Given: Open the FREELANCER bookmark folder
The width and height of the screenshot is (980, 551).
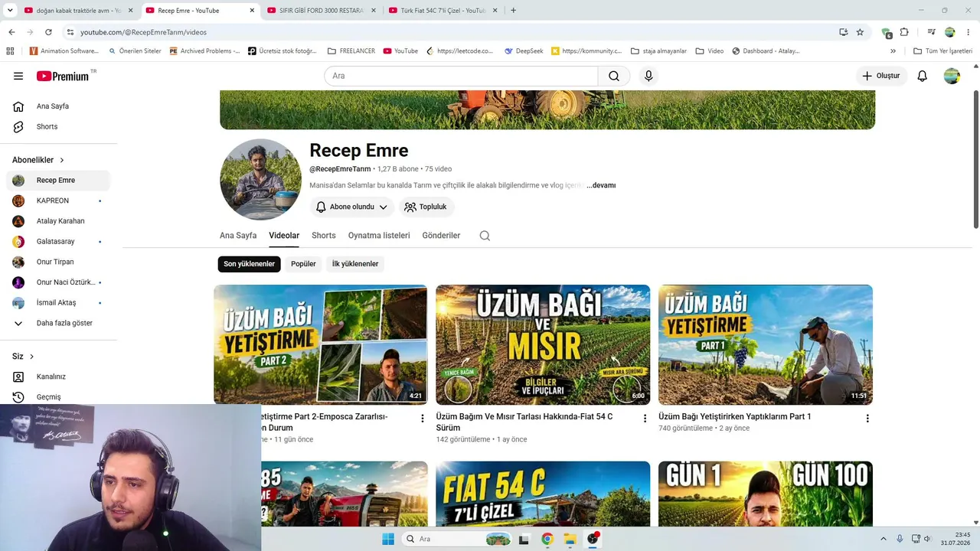Looking at the screenshot, I should [x=351, y=51].
